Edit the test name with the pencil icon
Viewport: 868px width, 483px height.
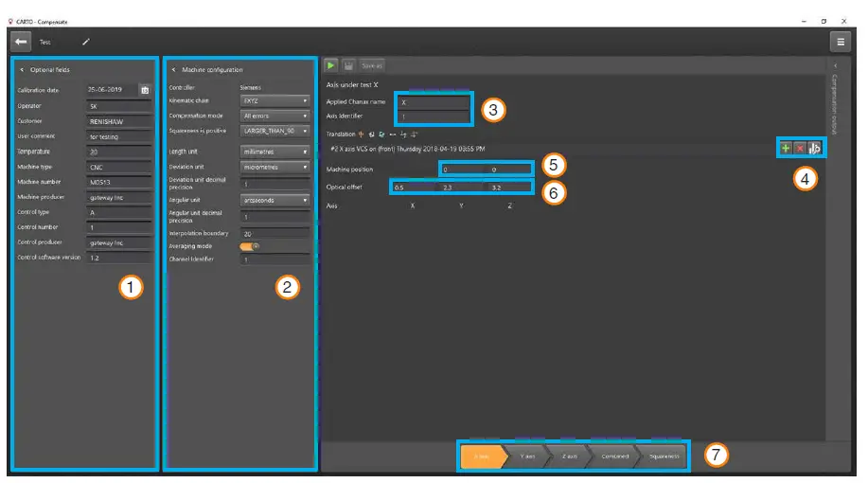click(86, 42)
